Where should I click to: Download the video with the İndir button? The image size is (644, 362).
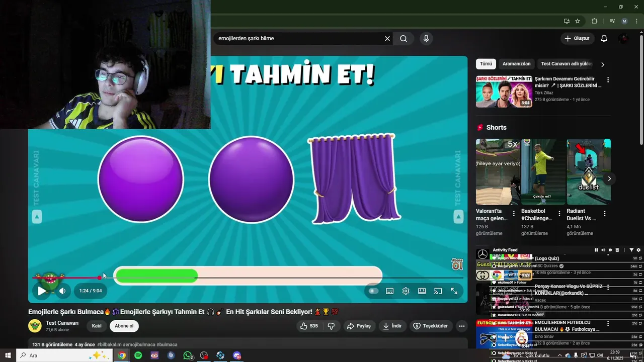392,326
